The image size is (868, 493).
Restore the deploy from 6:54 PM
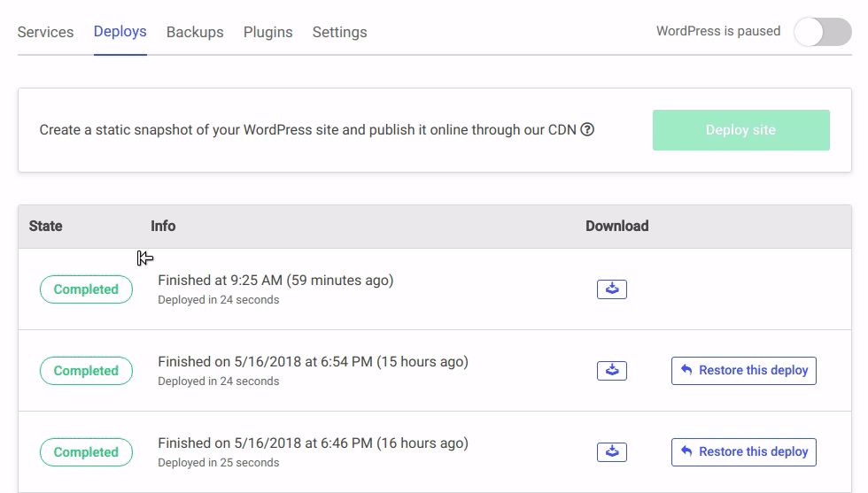tap(743, 371)
